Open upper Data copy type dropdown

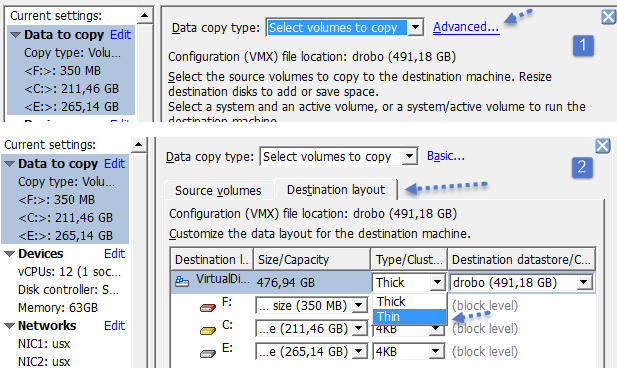point(415,28)
